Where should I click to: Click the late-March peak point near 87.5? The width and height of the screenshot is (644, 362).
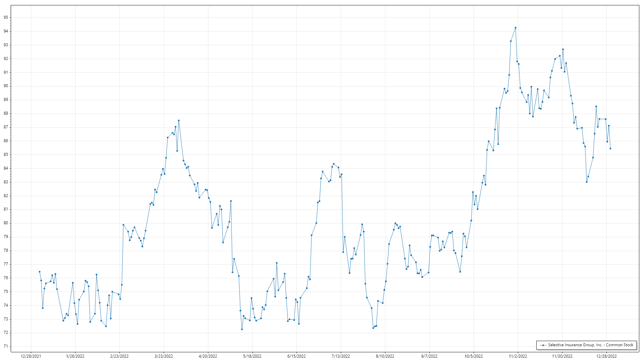click(179, 120)
